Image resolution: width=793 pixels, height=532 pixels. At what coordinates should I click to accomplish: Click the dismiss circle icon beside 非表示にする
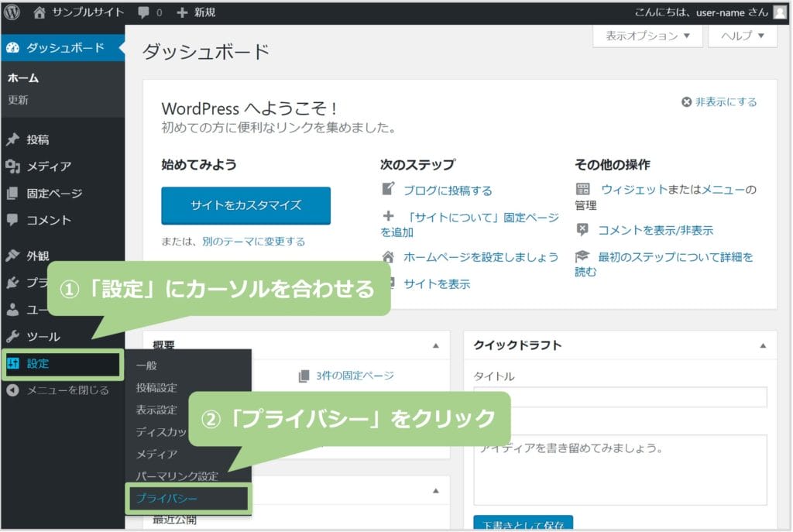[686, 102]
